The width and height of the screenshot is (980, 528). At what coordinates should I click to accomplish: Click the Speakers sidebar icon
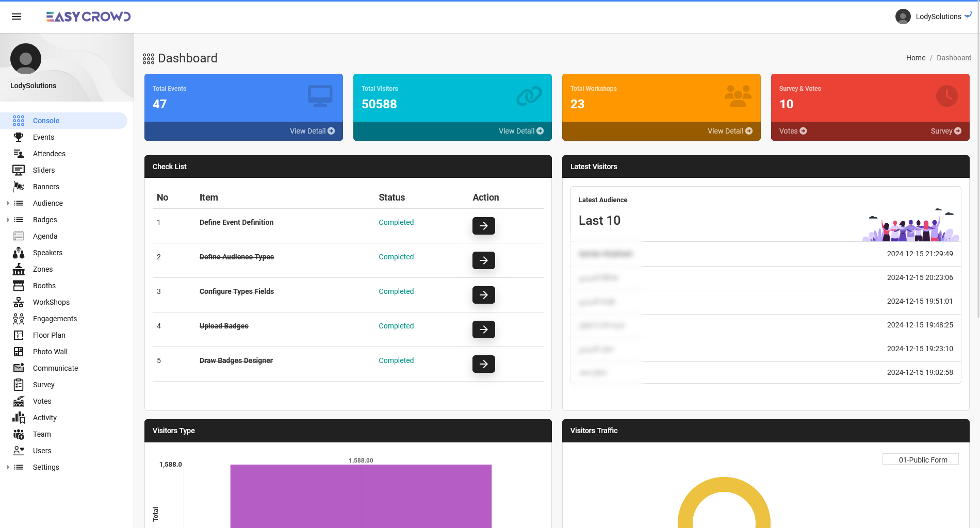point(19,253)
